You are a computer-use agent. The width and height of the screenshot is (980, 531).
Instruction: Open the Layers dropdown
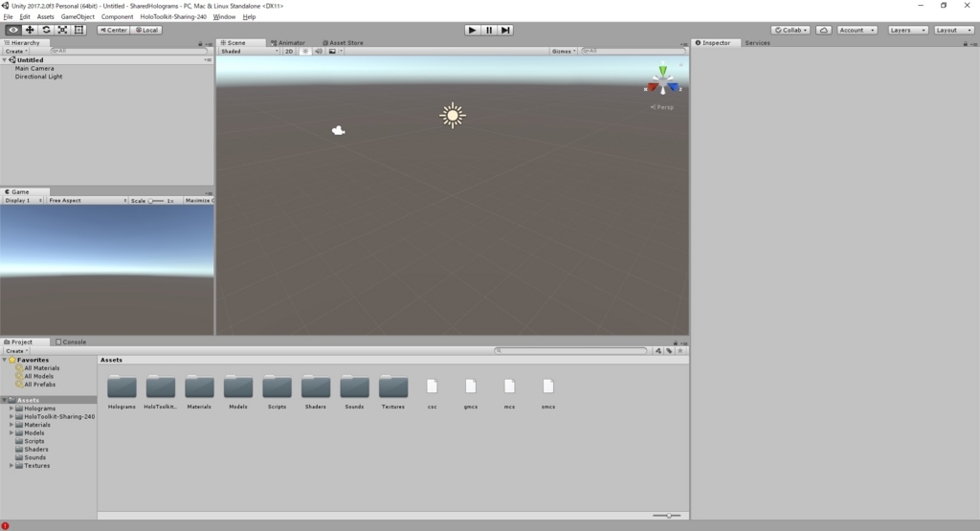[908, 30]
